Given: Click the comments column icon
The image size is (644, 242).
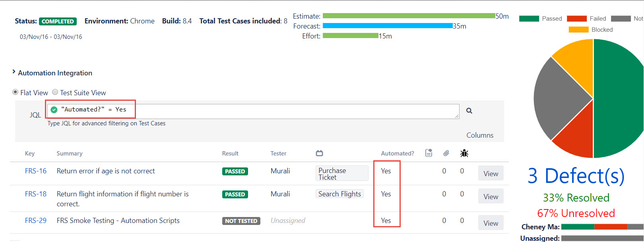Looking at the screenshot, I should (429, 153).
